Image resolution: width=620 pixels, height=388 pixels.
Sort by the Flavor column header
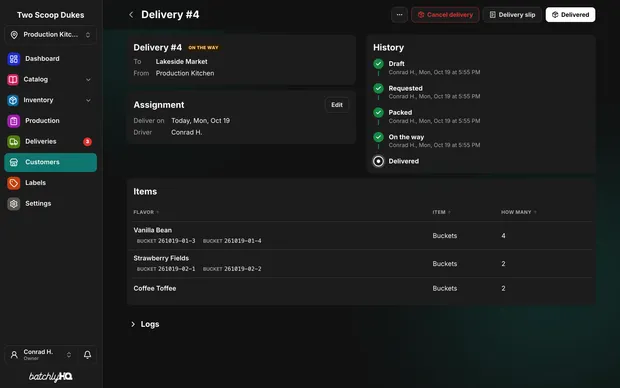pyautogui.click(x=146, y=212)
